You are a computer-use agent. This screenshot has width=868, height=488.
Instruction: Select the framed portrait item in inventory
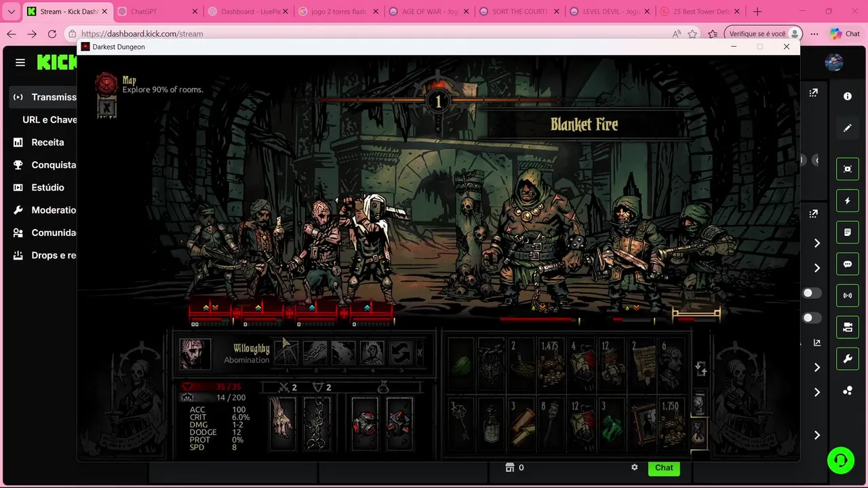[642, 424]
